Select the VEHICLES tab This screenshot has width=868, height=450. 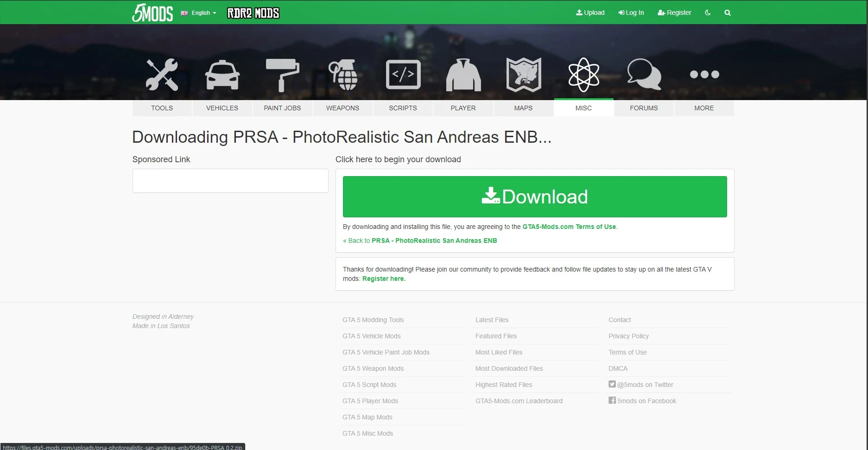[x=222, y=108]
